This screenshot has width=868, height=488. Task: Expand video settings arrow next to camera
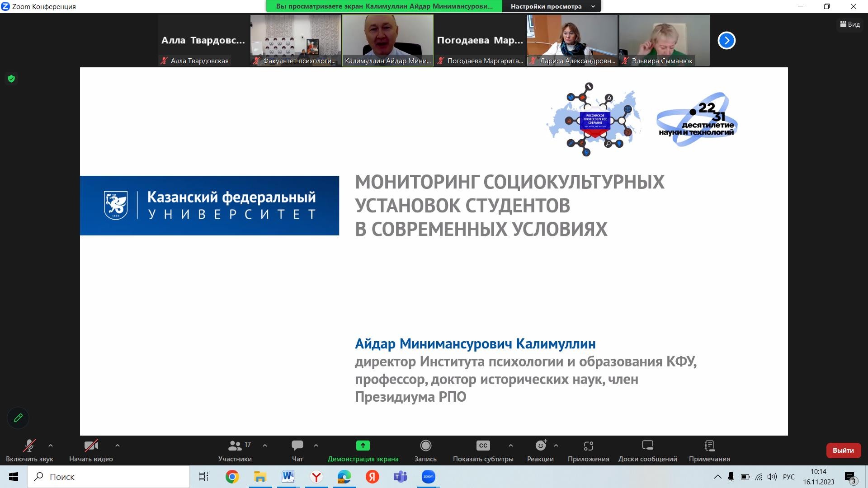coord(117,446)
